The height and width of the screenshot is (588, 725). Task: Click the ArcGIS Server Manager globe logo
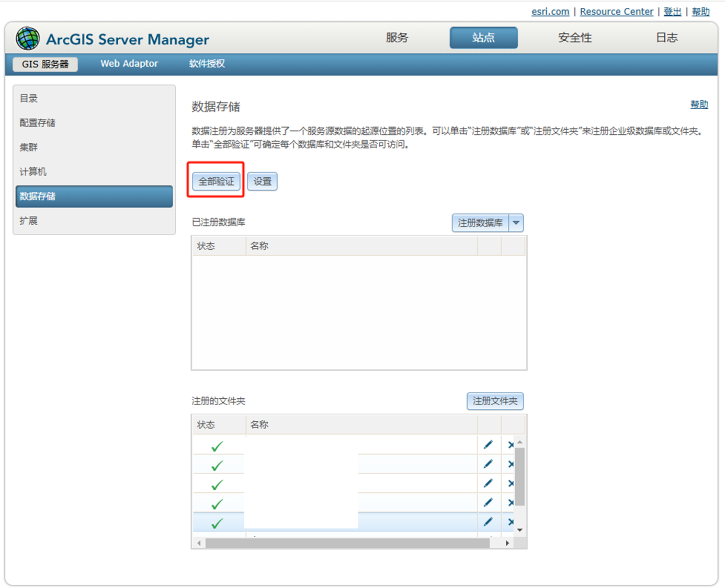click(28, 38)
